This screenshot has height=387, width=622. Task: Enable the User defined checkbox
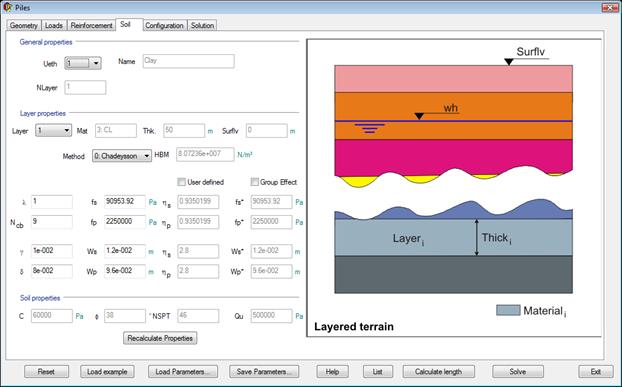[x=181, y=182]
